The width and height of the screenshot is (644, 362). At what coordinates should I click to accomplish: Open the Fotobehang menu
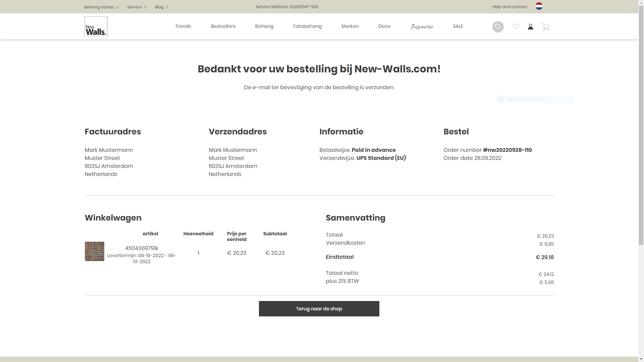tap(307, 26)
